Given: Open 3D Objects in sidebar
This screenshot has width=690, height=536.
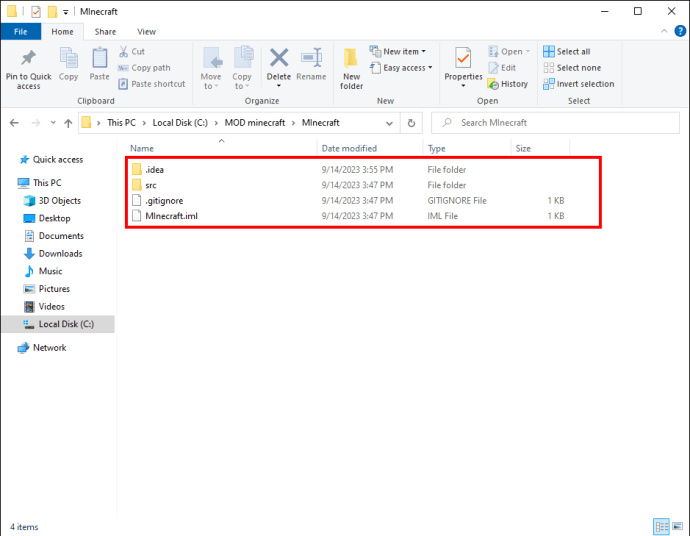Looking at the screenshot, I should [53, 201].
